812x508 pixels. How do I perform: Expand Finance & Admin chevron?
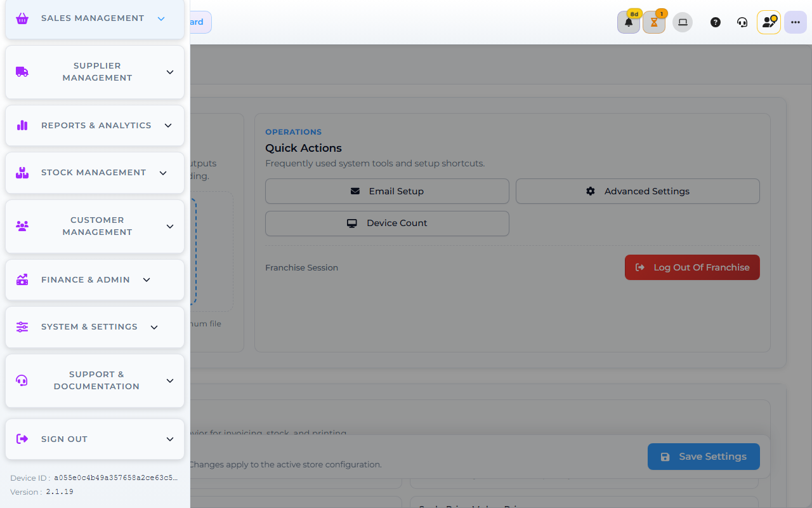tap(147, 279)
